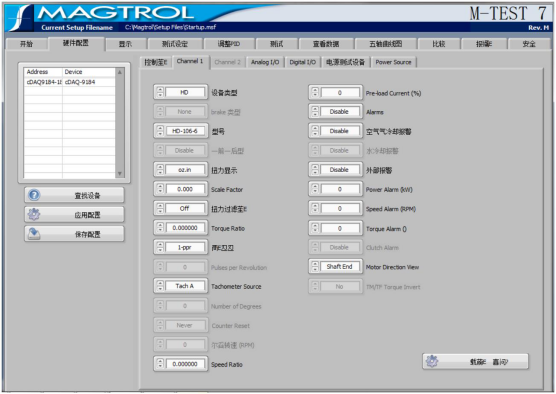The width and height of the screenshot is (556, 394).
Task: Click the Torque Ratio value field
Action: [185, 228]
